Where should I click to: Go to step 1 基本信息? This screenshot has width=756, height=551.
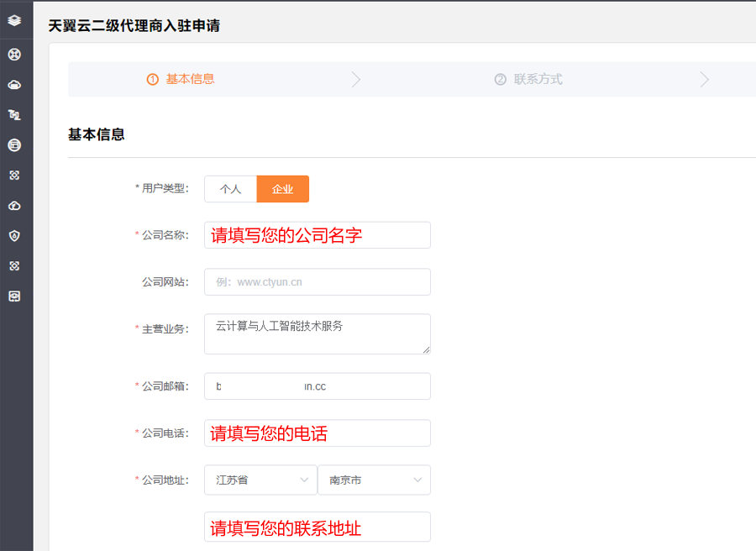click(181, 79)
